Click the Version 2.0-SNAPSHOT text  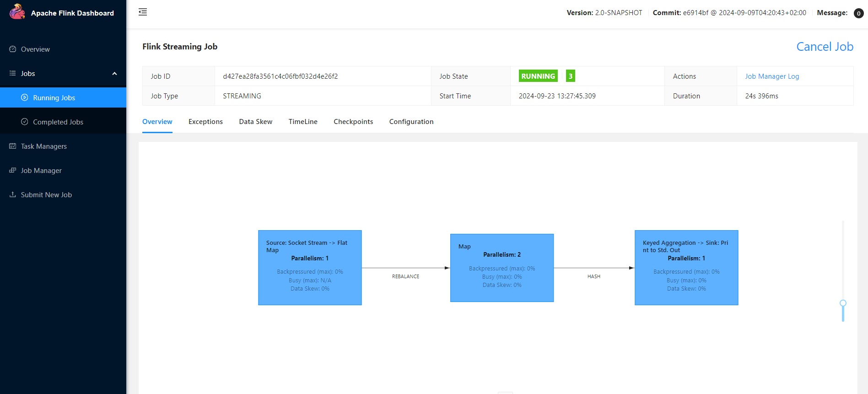(x=604, y=13)
